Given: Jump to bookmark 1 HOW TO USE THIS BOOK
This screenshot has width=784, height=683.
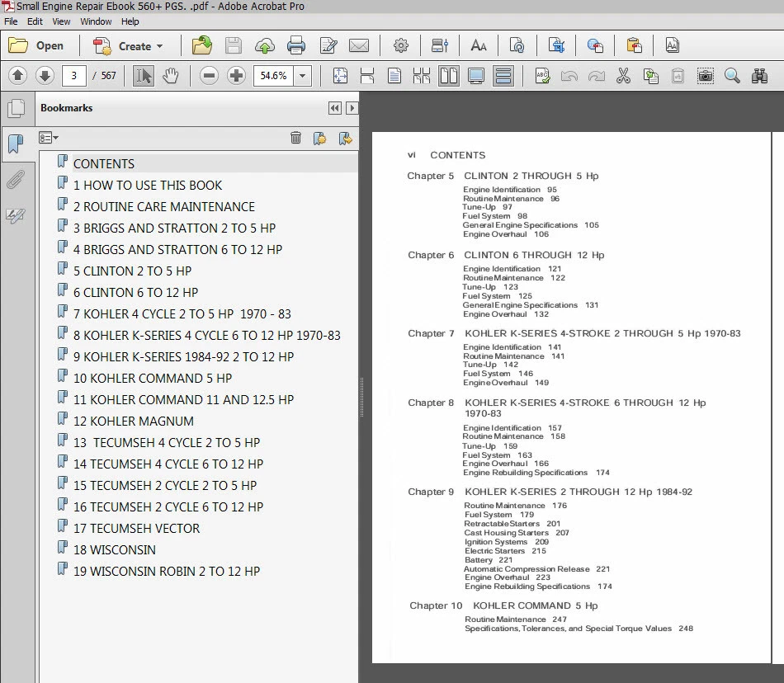Looking at the screenshot, I should [148, 186].
